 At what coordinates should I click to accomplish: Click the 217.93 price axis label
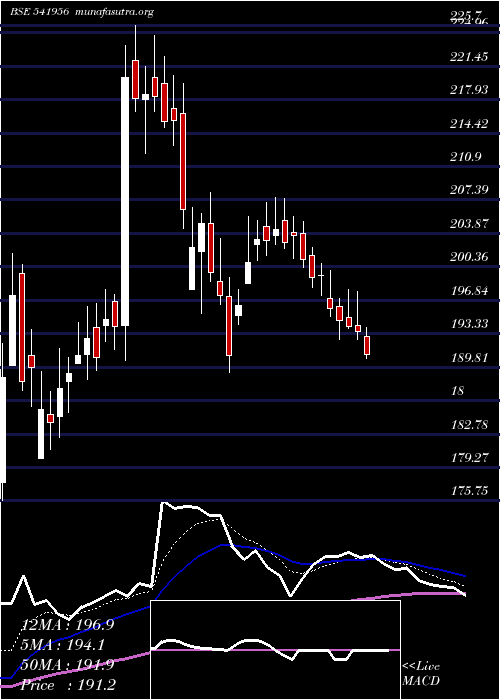pyautogui.click(x=469, y=90)
